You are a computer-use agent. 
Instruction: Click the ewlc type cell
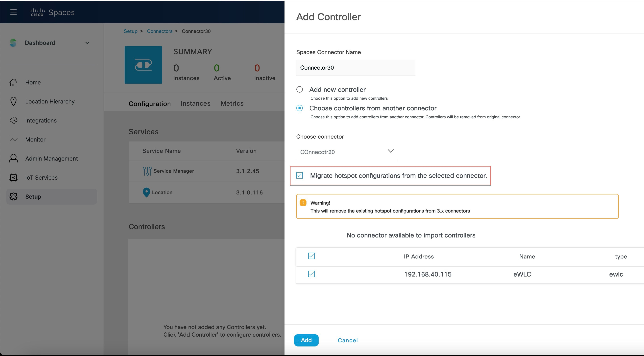click(x=616, y=274)
